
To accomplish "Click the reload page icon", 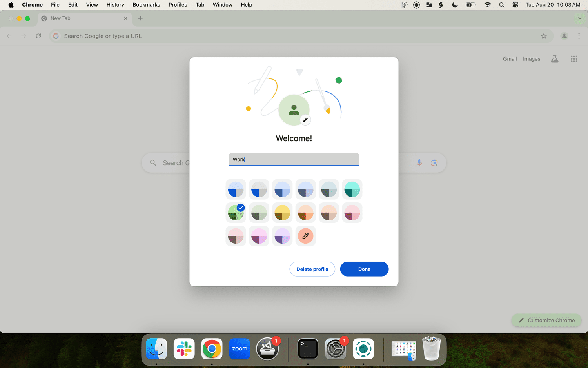I will 38,36.
